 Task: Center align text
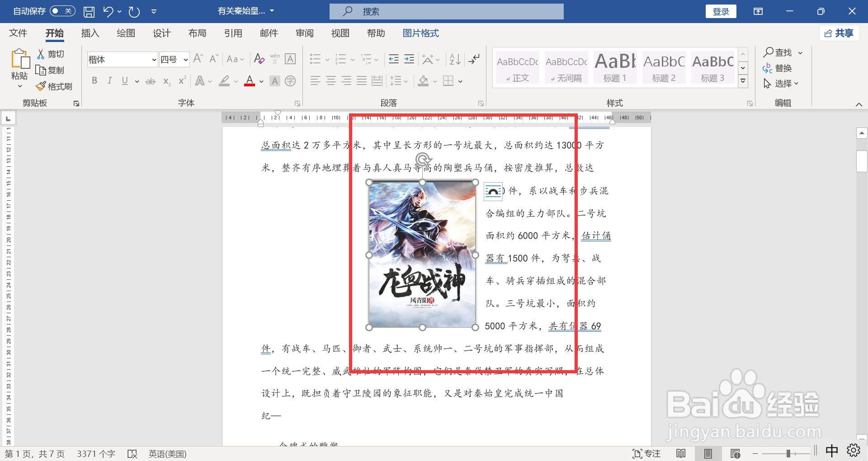(331, 81)
